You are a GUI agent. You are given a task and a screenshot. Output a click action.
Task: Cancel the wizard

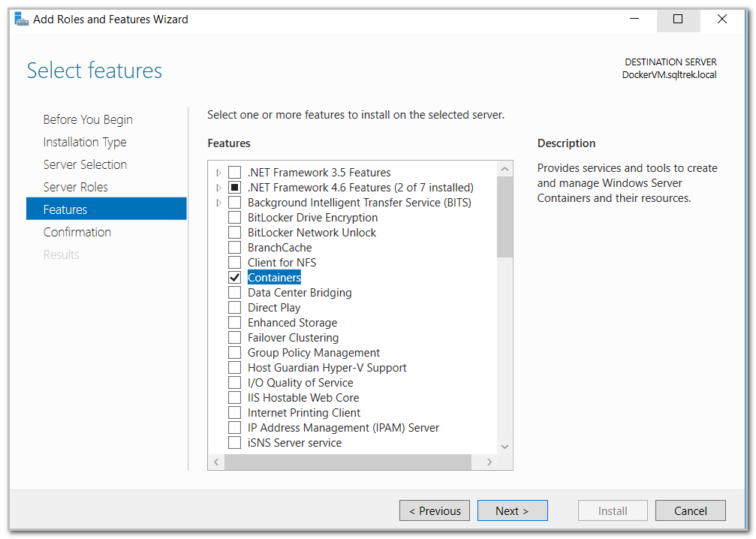690,510
